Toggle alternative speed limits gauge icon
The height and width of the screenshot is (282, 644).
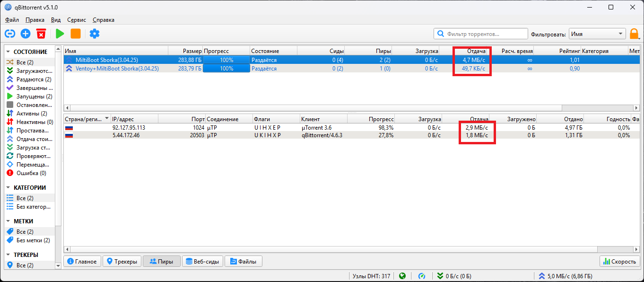pyautogui.click(x=422, y=276)
